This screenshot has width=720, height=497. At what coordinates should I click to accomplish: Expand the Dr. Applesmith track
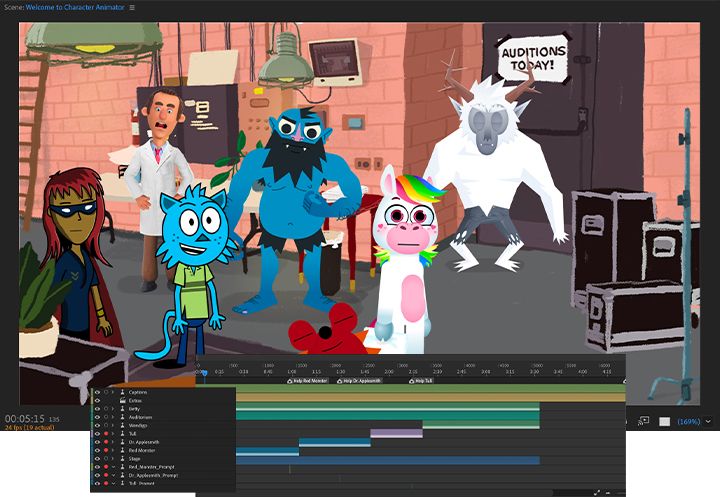coord(113,442)
